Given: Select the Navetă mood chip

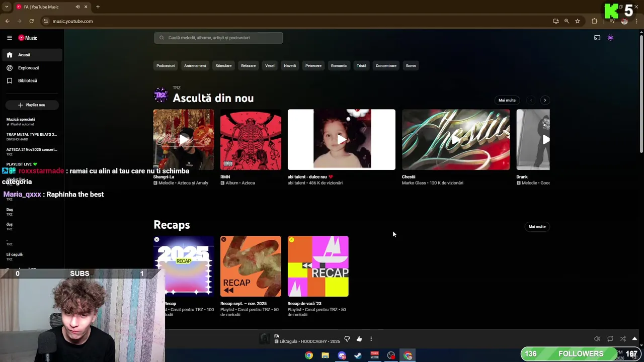Looking at the screenshot, I should [290, 66].
